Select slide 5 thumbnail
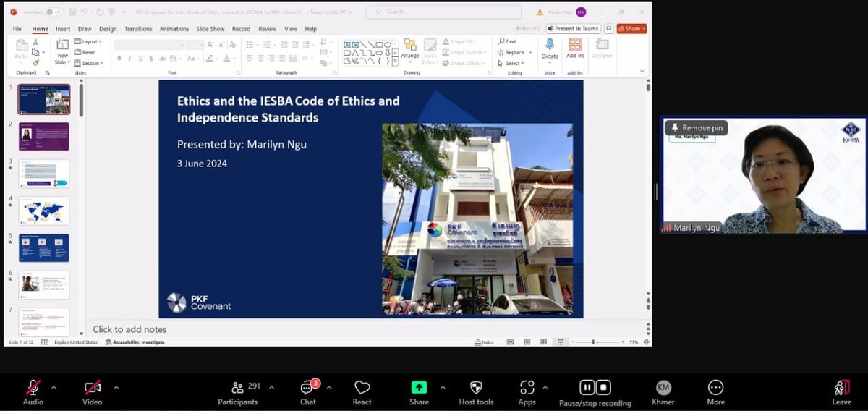This screenshot has width=868, height=411. [43, 247]
